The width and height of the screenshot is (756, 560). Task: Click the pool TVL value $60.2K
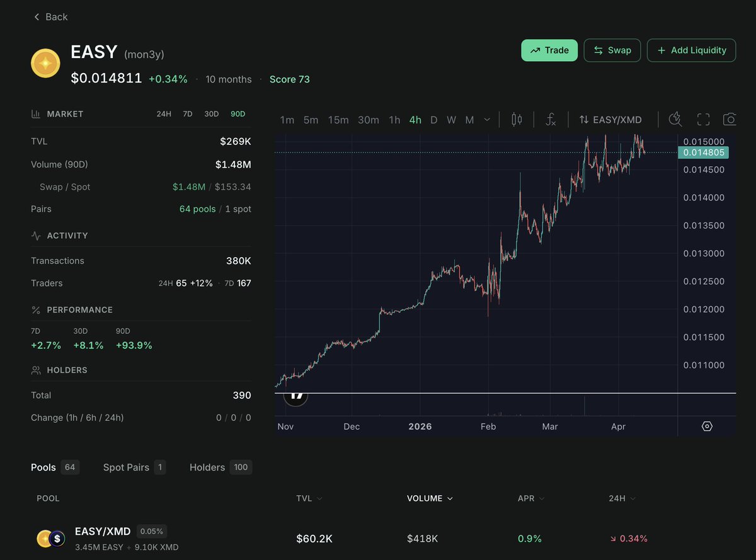click(314, 539)
